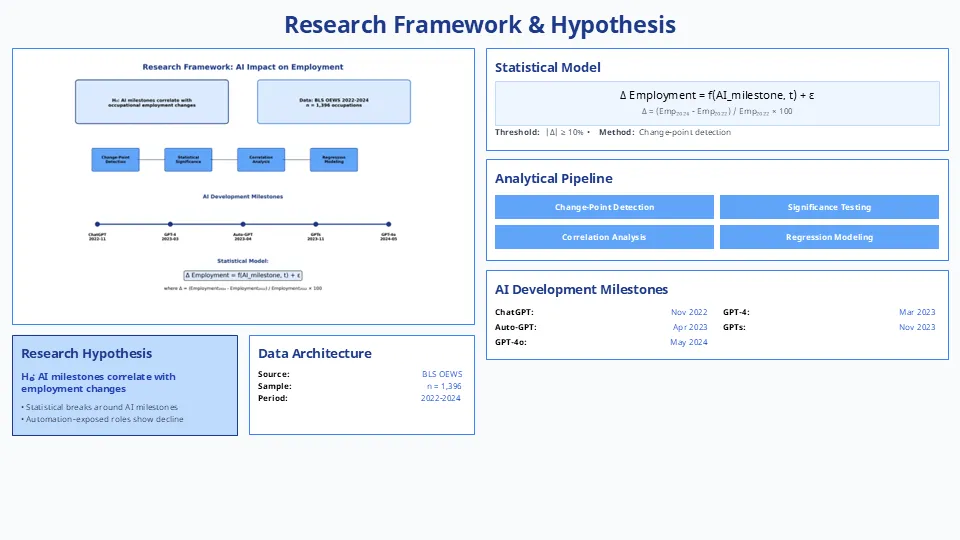Select the Nov 2022 date beside ChatGPT
The height and width of the screenshot is (540, 960).
689,312
